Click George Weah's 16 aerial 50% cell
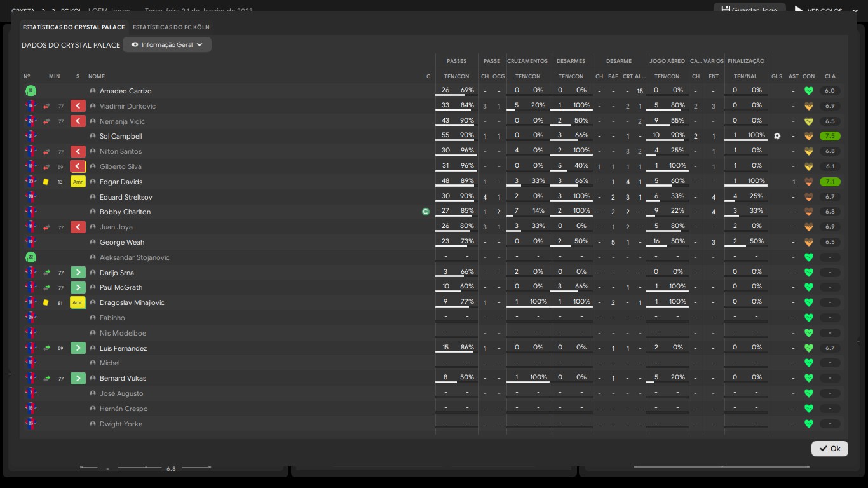 (x=667, y=242)
